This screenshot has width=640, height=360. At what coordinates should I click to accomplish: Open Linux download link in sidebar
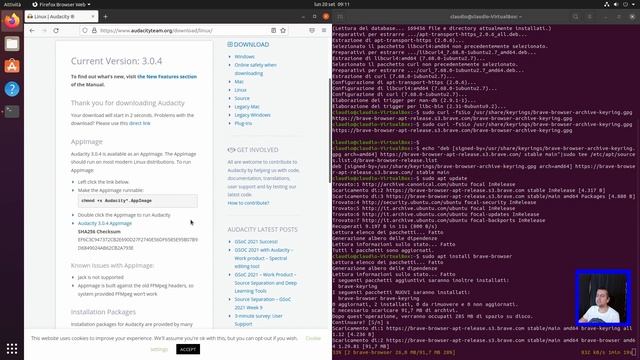[x=240, y=90]
